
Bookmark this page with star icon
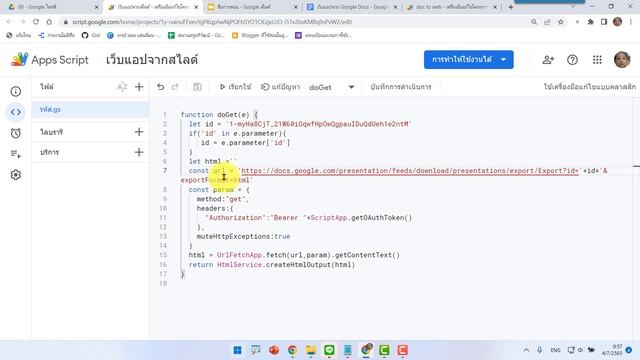pos(561,22)
